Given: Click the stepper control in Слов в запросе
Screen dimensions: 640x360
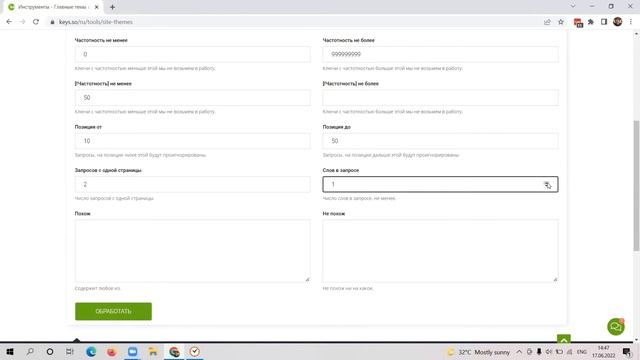Looking at the screenshot, I should click(x=547, y=184).
